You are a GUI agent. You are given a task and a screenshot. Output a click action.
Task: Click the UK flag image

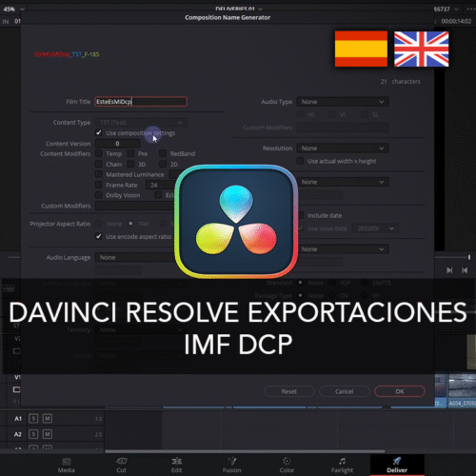(422, 49)
